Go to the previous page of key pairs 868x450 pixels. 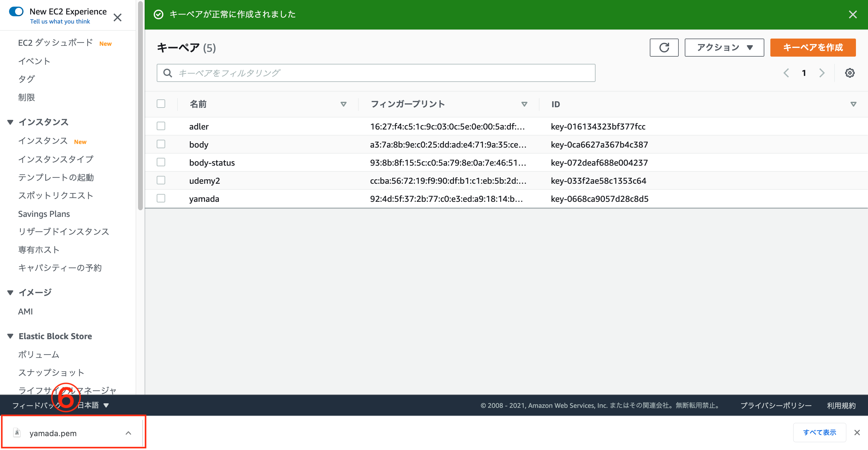(786, 73)
